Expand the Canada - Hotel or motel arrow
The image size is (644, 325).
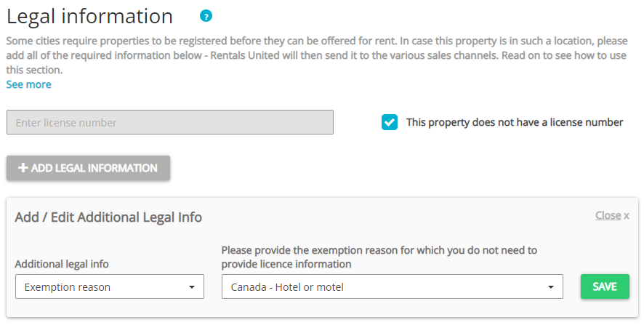(x=550, y=287)
